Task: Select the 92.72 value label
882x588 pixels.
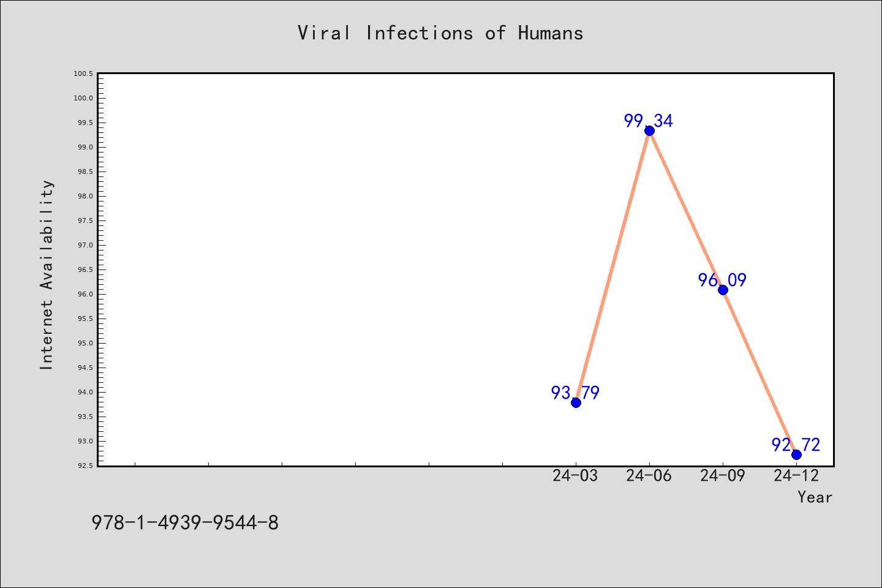Action: 796,445
